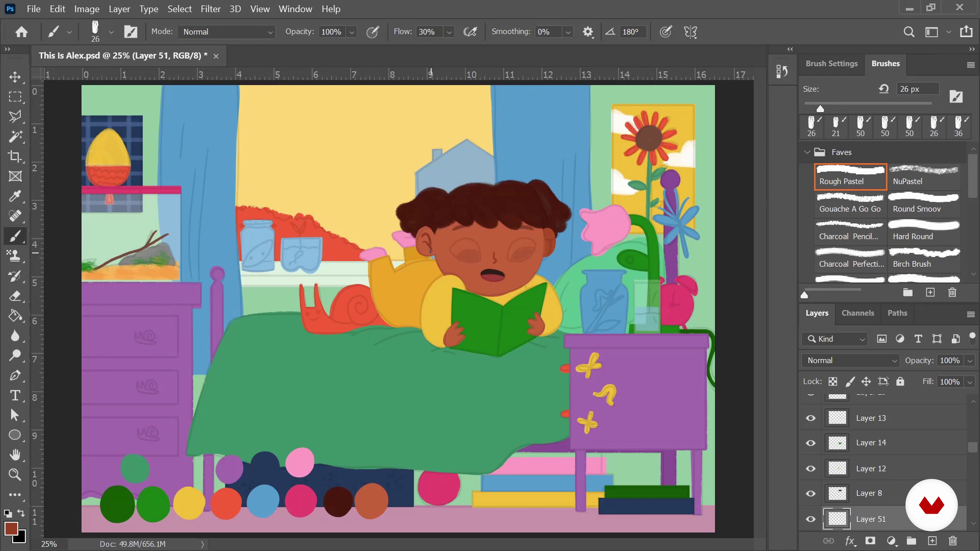Toggle lock all for the layer
The width and height of the screenshot is (980, 551).
[x=900, y=381]
